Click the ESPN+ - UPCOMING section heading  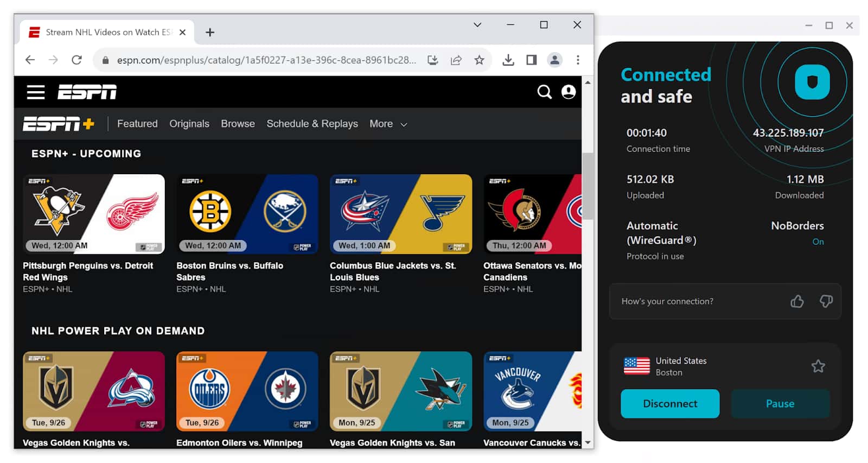click(x=86, y=154)
